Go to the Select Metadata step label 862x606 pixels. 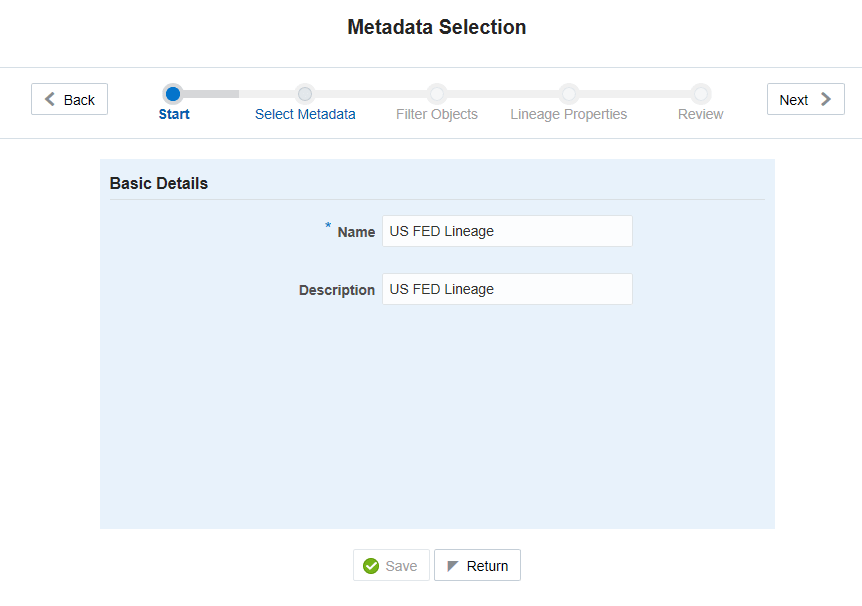(x=305, y=114)
